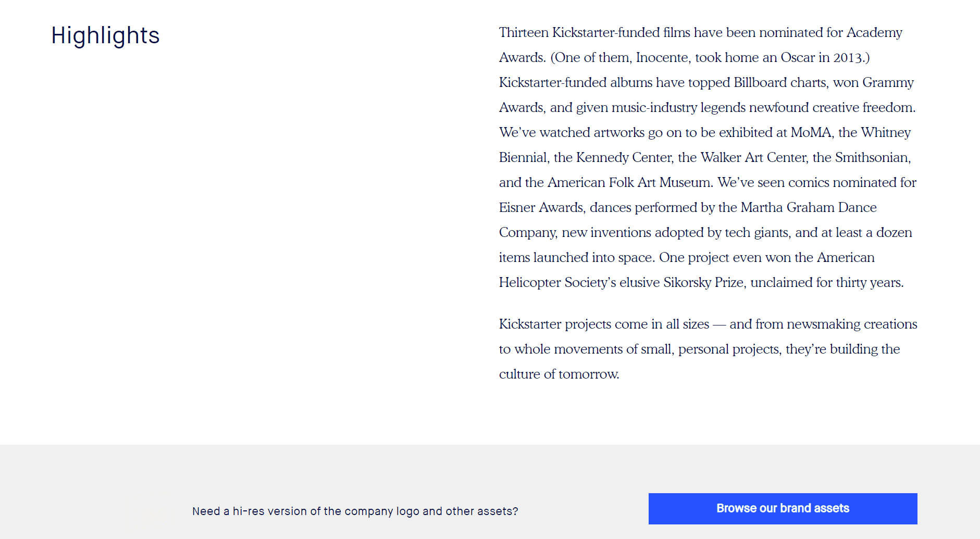
Task: Click the Highlights section heading
Action: point(105,35)
